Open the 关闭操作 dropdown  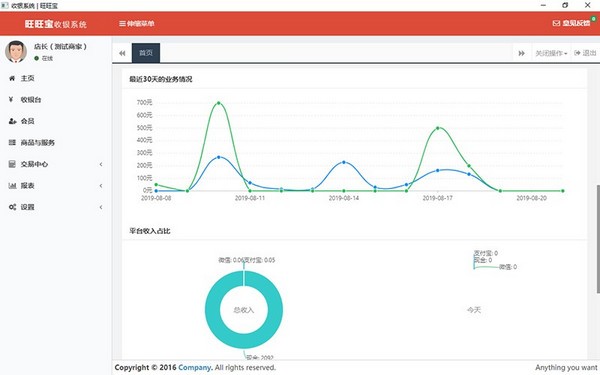[x=551, y=53]
